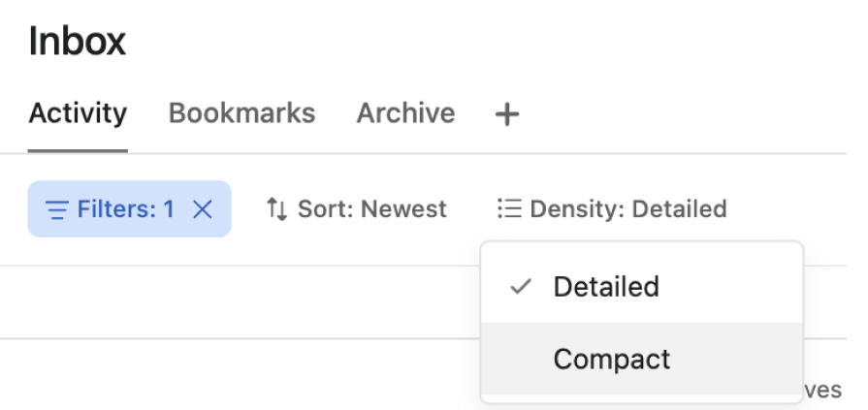Open the Activity tab
The image size is (868, 410).
(x=78, y=113)
